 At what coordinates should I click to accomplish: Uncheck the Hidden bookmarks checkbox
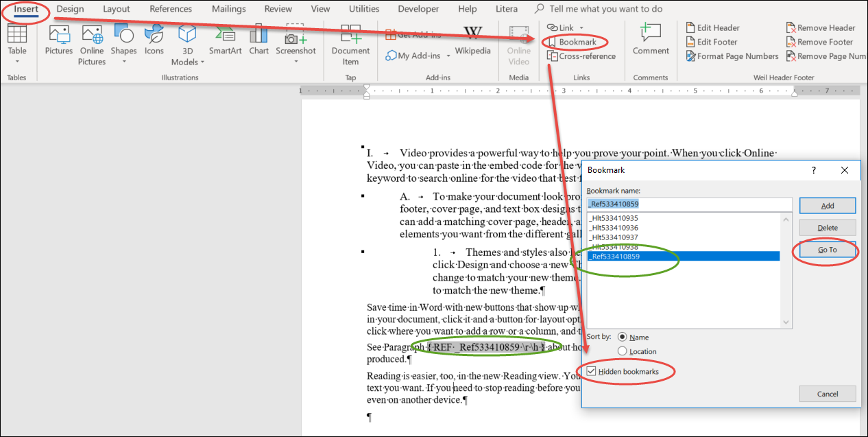click(592, 371)
